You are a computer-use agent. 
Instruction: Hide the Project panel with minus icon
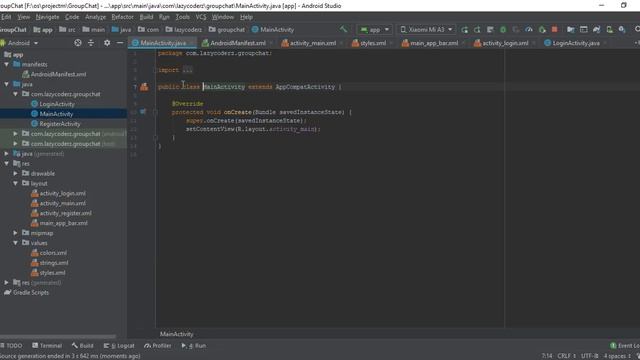pos(120,43)
